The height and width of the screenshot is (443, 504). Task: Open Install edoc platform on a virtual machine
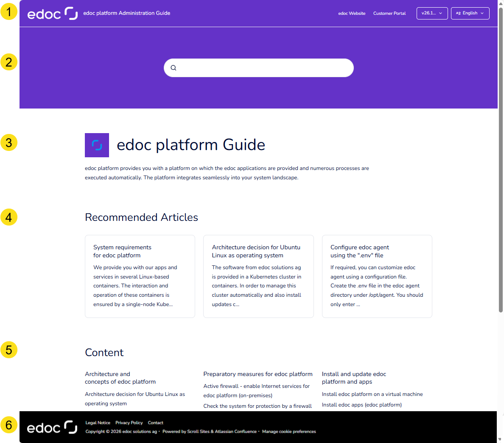point(372,394)
